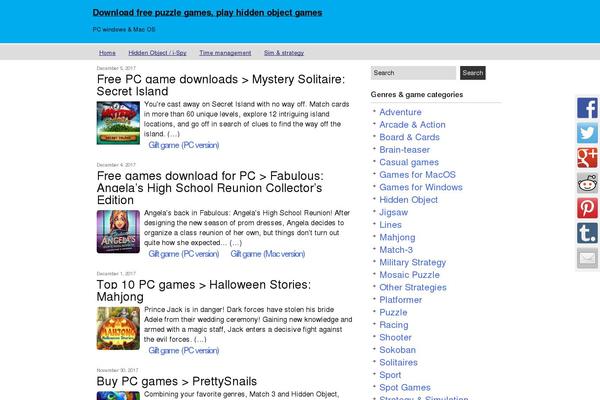Click Mystery Solitaire excerpt ending "island. (…)"

246,119
